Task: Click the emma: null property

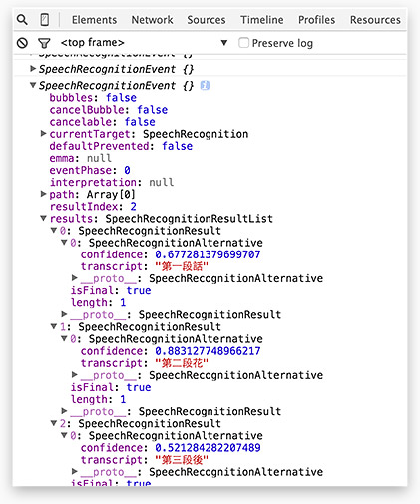Action: 80,158
